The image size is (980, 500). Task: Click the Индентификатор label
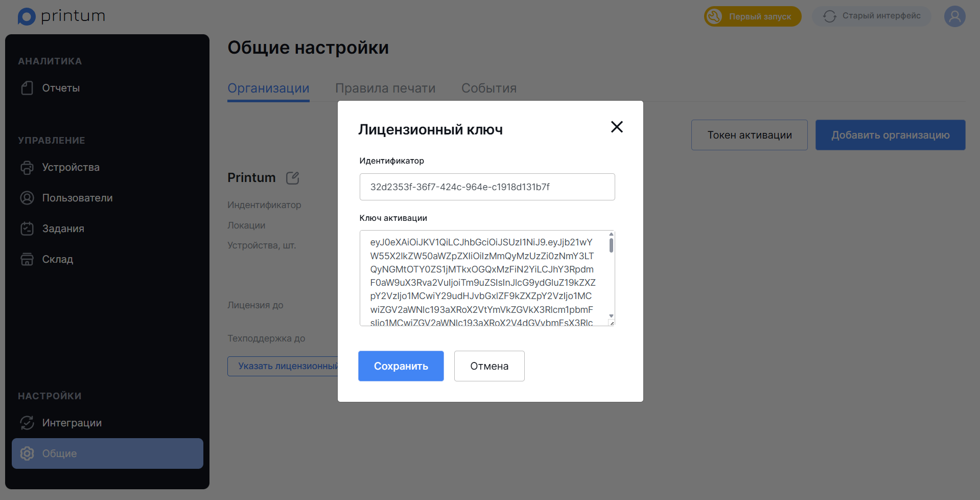(x=264, y=205)
